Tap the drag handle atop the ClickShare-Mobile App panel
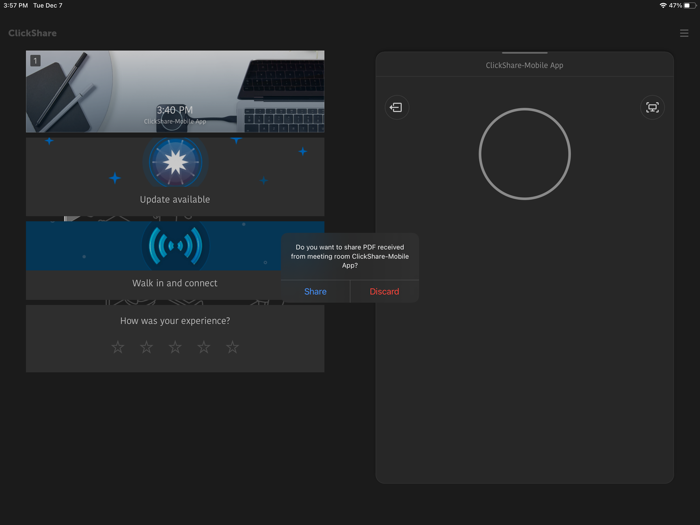Image resolution: width=700 pixels, height=525 pixels. coord(525,53)
